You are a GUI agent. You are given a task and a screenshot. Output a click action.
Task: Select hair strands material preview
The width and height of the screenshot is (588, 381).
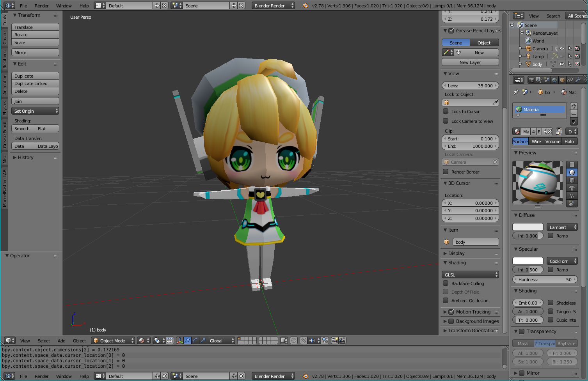572,196
